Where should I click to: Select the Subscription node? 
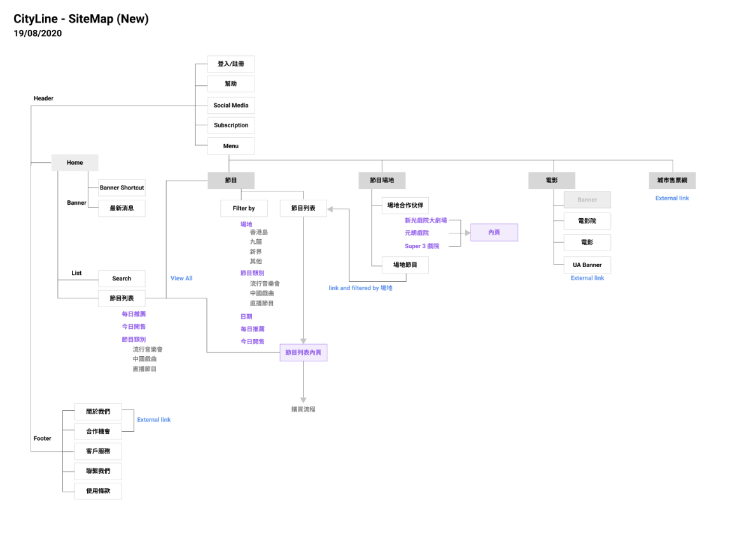(x=231, y=125)
